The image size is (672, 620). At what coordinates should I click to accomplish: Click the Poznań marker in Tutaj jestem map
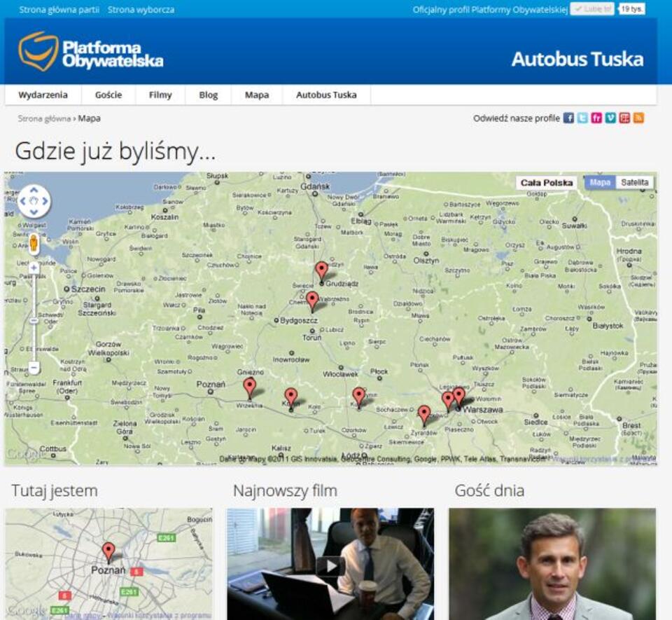click(108, 552)
